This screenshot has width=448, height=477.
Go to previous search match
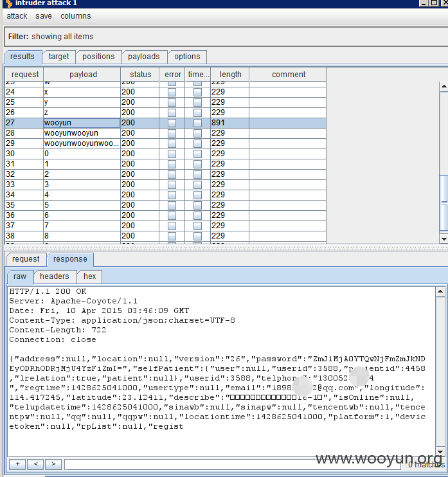tap(35, 464)
